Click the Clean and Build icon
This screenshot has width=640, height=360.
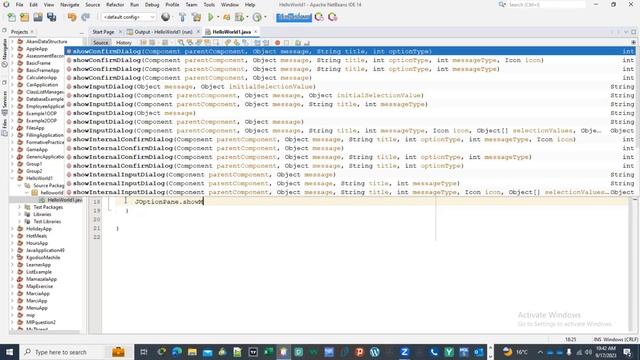[196, 17]
